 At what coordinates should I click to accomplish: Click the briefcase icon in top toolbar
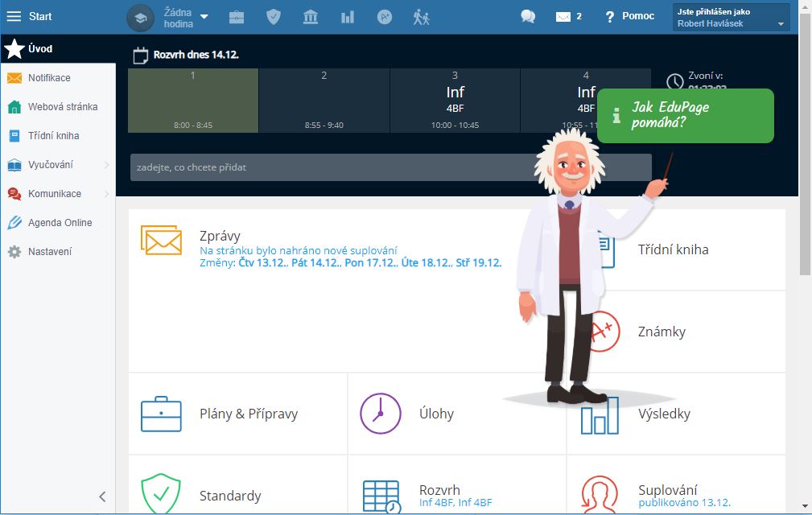237,17
